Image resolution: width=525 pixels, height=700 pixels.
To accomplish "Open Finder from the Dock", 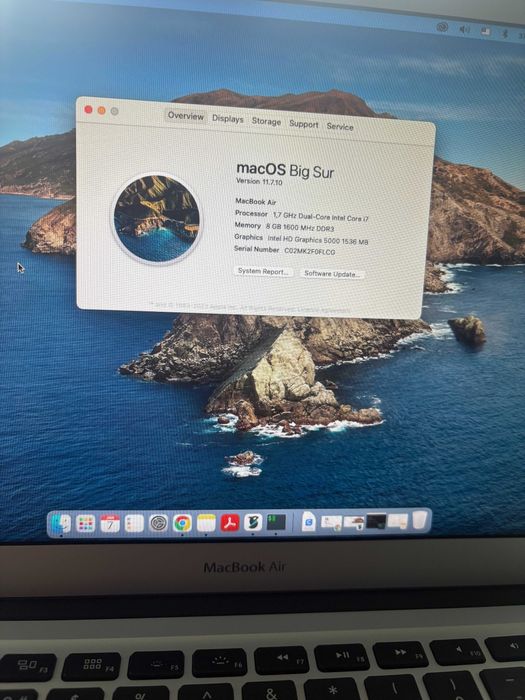I will click(61, 523).
